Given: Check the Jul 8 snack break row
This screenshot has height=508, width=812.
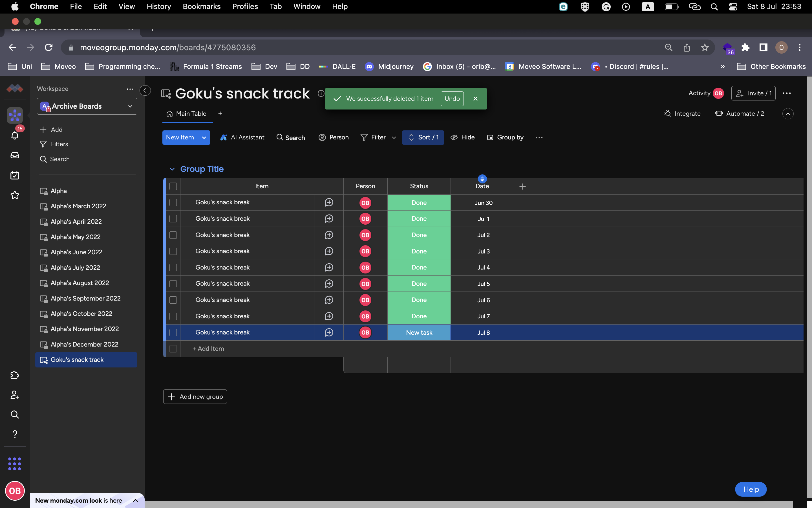Looking at the screenshot, I should (173, 332).
